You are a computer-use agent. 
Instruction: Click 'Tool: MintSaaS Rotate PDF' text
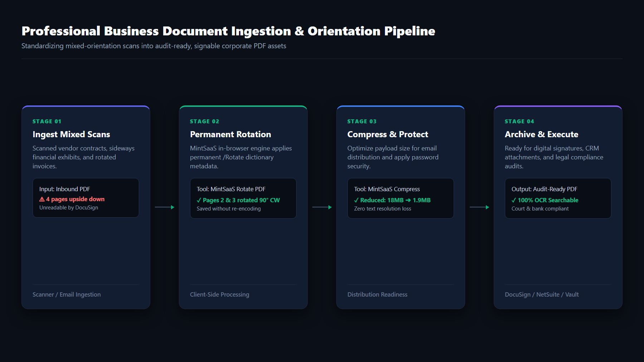(231, 189)
